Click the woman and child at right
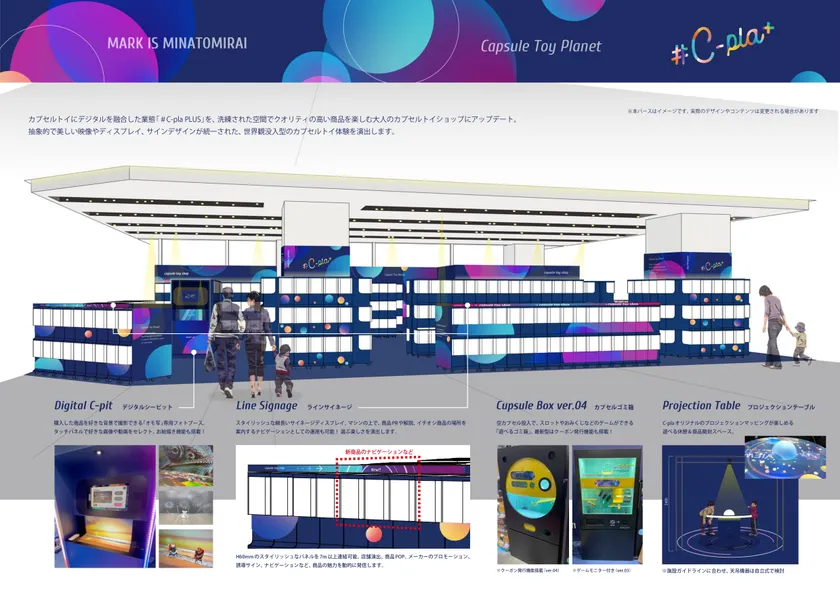 click(784, 327)
